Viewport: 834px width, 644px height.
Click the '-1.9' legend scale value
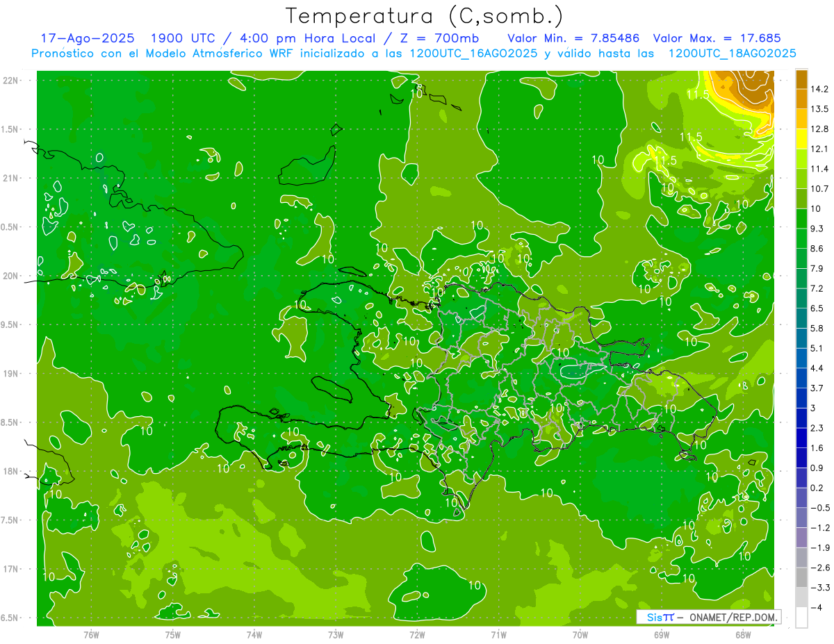[819, 547]
